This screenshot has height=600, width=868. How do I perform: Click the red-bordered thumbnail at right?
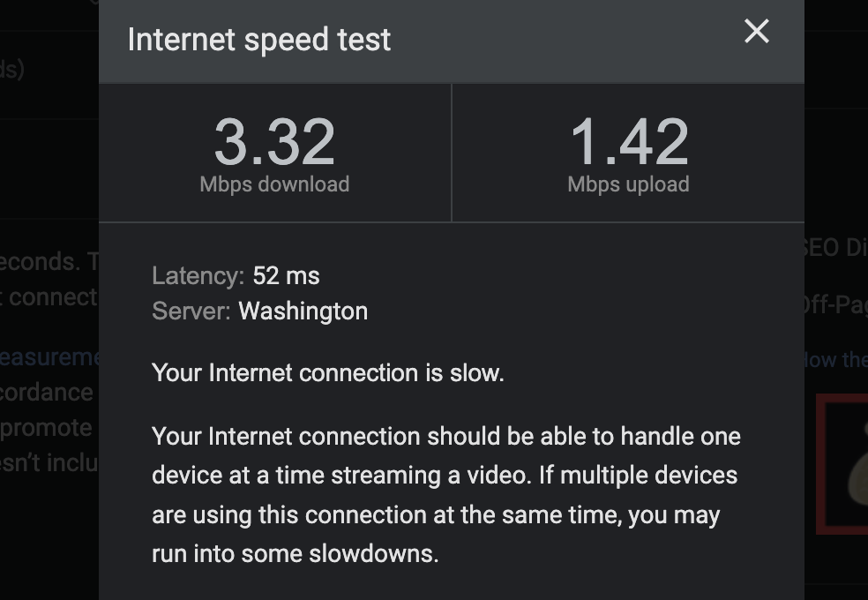[x=842, y=463]
